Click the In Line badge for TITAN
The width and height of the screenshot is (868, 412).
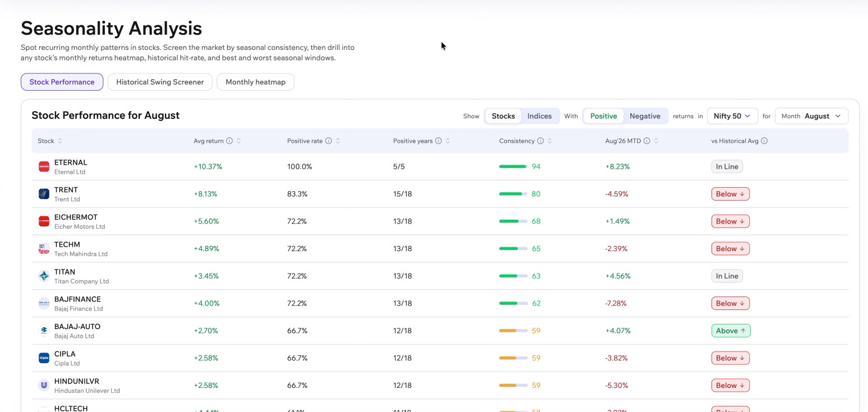(x=727, y=276)
